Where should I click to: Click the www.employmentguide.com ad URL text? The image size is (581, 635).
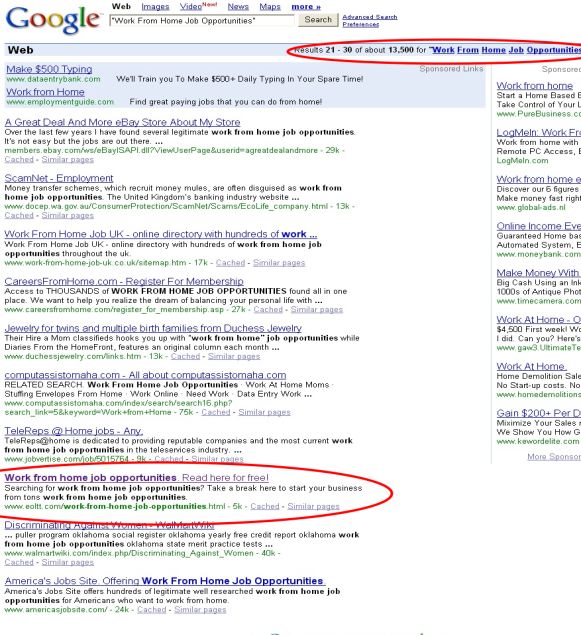[x=60, y=102]
